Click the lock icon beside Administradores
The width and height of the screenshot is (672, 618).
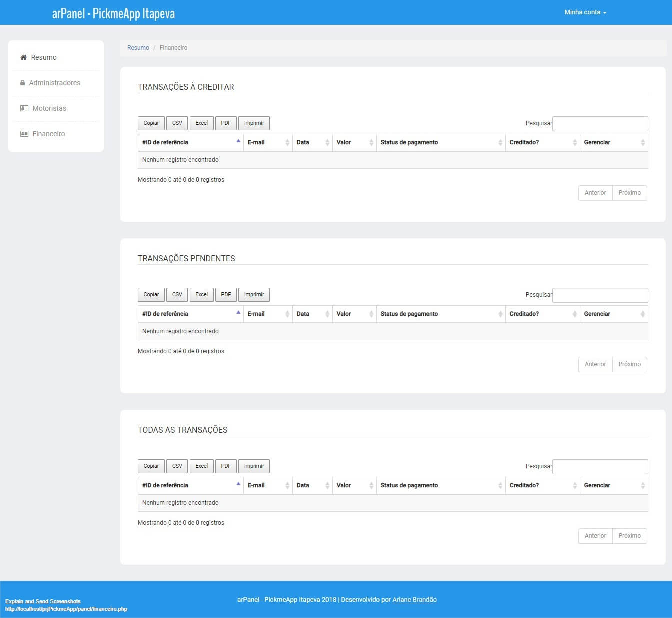(22, 83)
